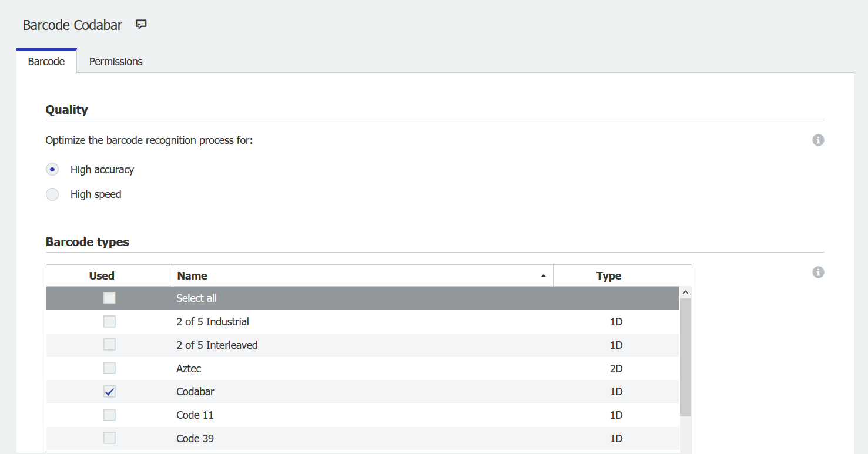
Task: Open the Barcode tab
Action: pyautogui.click(x=46, y=62)
